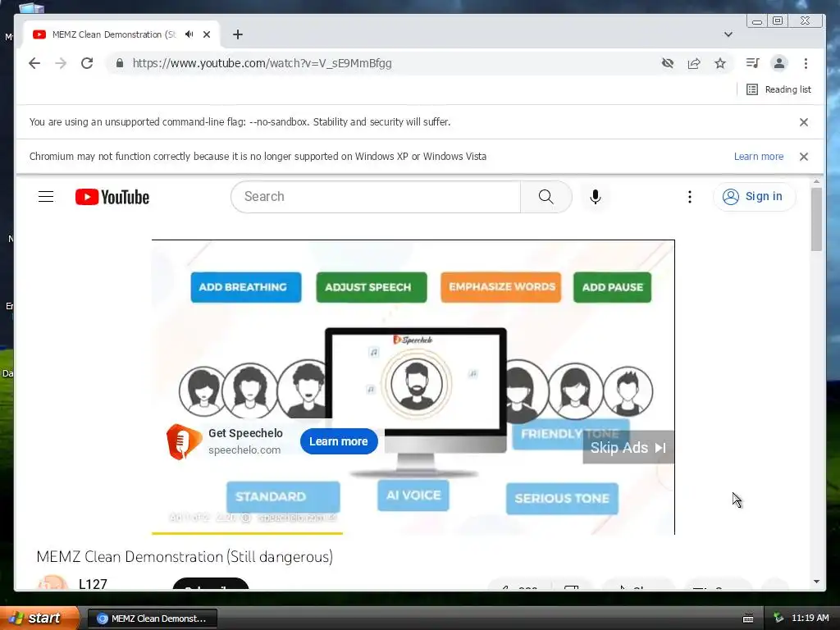The height and width of the screenshot is (630, 840).
Task: Click the lock icon in address bar
Action: coord(120,63)
